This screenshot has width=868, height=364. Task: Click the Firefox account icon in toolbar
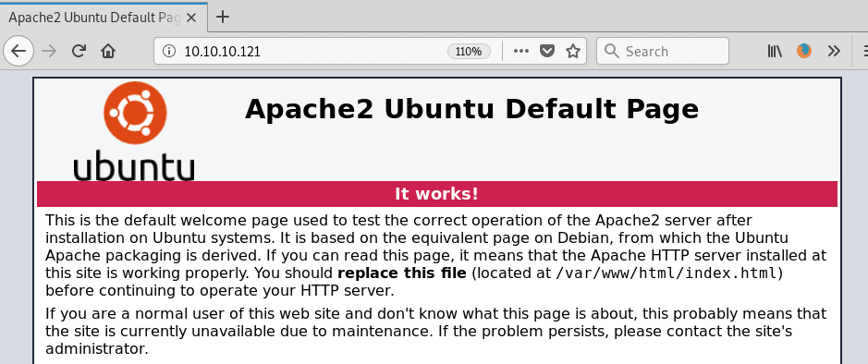804,52
